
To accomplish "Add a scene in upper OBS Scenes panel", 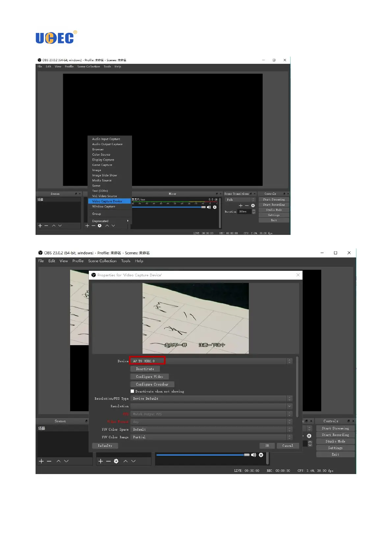I will coord(40,226).
